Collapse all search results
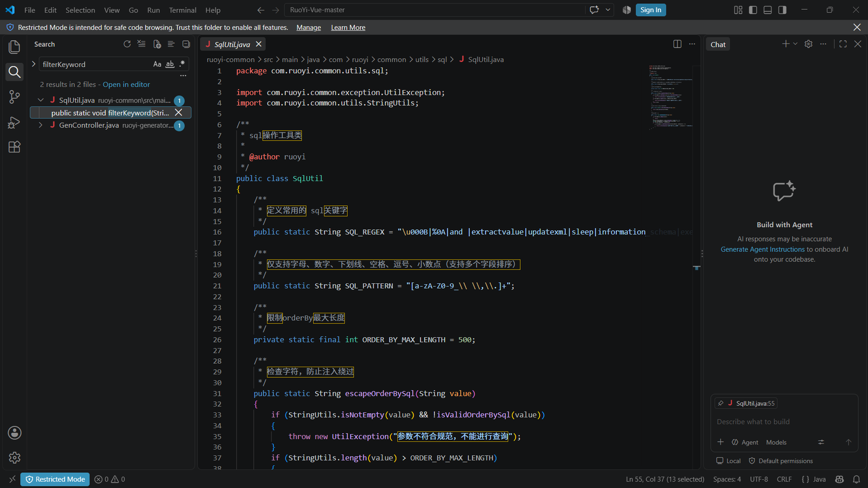This screenshot has width=868, height=488. [x=186, y=44]
